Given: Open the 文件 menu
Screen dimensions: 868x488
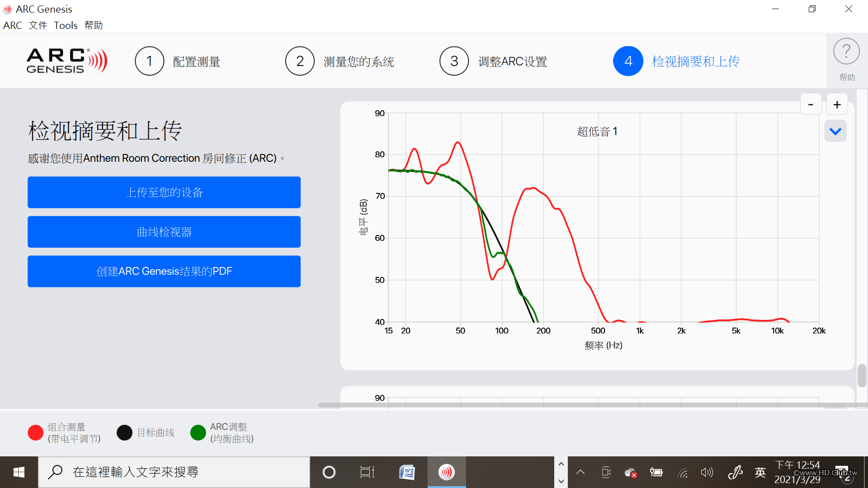Looking at the screenshot, I should [x=38, y=25].
